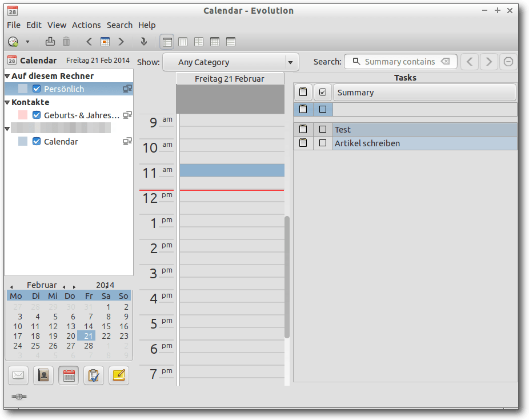529x420 pixels.
Task: Open the File menu
Action: point(14,25)
